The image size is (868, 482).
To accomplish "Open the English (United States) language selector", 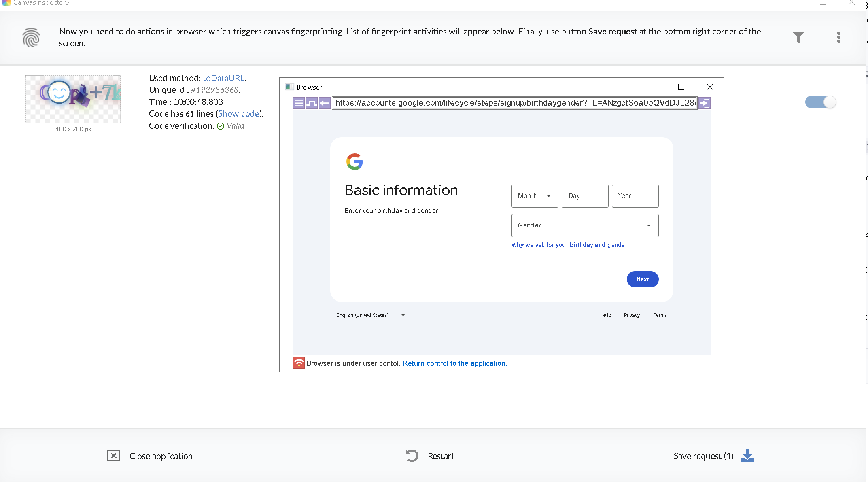I will tap(370, 315).
